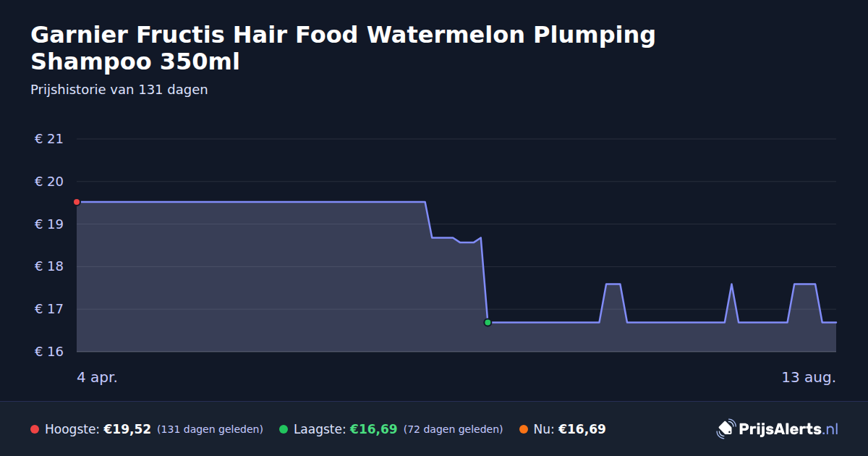Select the Nu €16,69 current price
Image resolution: width=868 pixels, height=456 pixels.
(x=582, y=429)
